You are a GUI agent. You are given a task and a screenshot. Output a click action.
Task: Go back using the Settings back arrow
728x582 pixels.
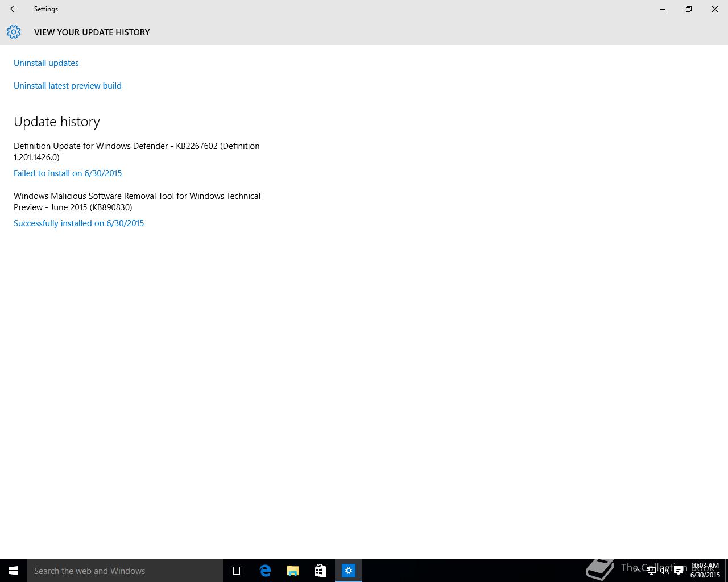point(14,9)
